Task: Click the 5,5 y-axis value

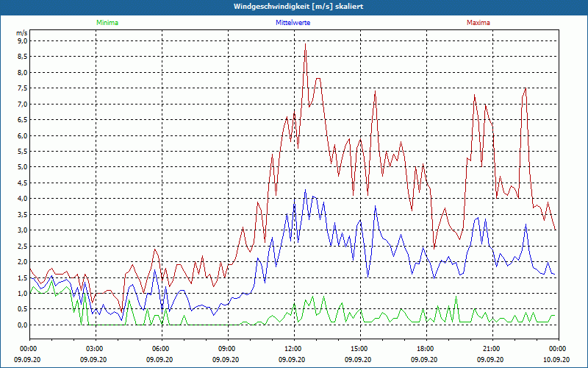Action: (23, 152)
